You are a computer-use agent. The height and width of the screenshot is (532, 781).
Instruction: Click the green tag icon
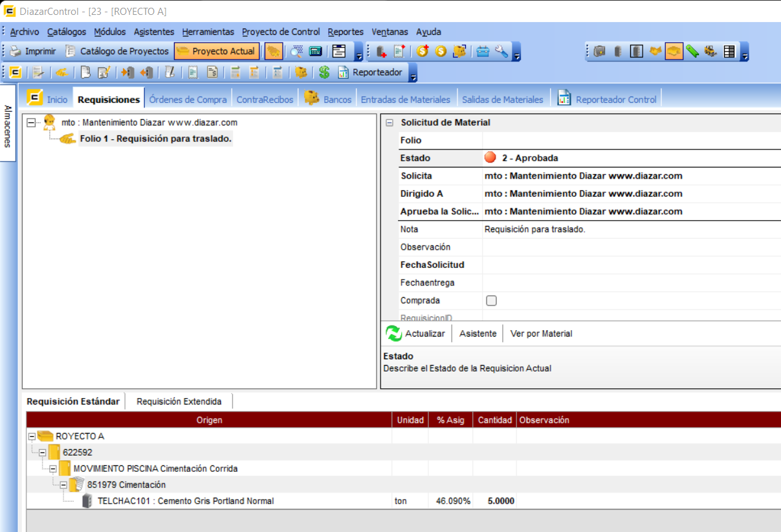click(x=692, y=51)
